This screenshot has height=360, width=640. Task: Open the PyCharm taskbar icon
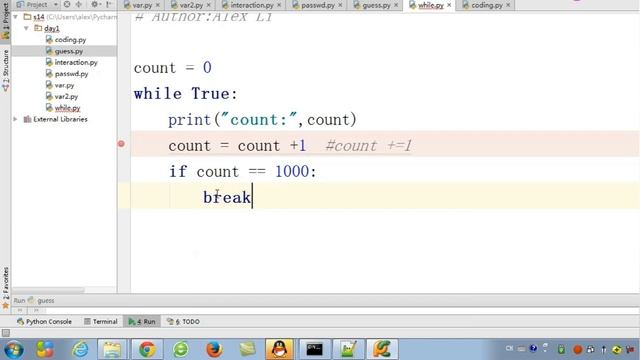pos(382,349)
